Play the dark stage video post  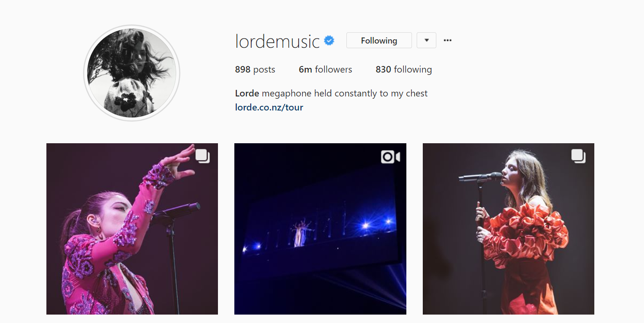[x=320, y=229]
